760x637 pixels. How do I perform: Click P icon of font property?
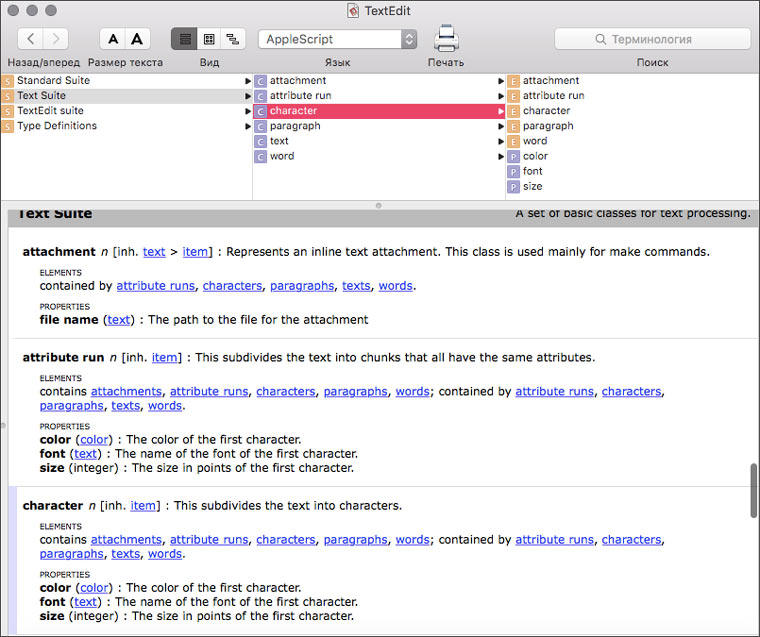(513, 172)
